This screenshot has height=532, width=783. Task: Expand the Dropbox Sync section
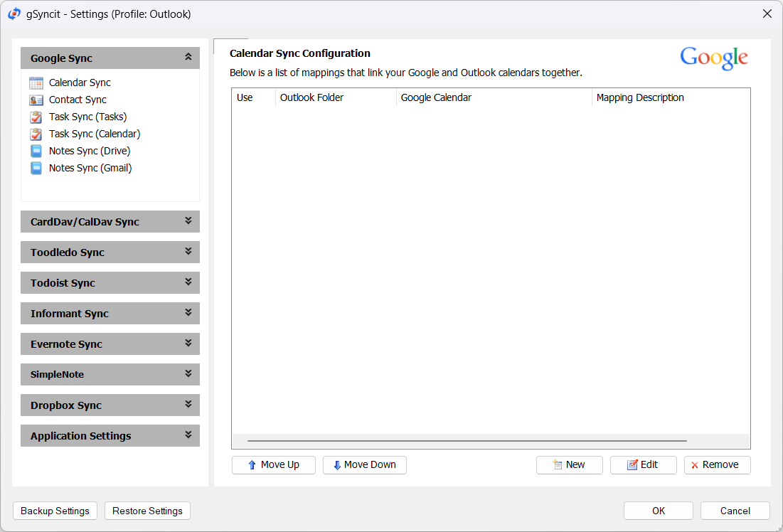(x=110, y=405)
